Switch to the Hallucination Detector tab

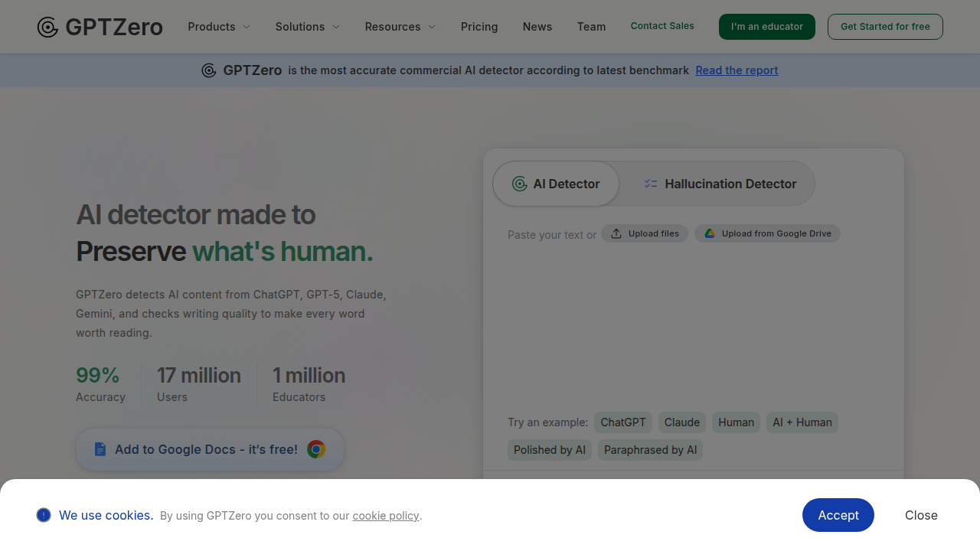720,184
